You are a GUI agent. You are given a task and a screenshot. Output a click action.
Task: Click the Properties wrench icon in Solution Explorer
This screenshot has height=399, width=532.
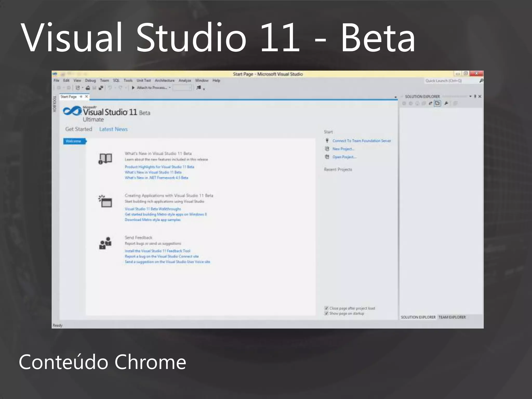pyautogui.click(x=446, y=103)
